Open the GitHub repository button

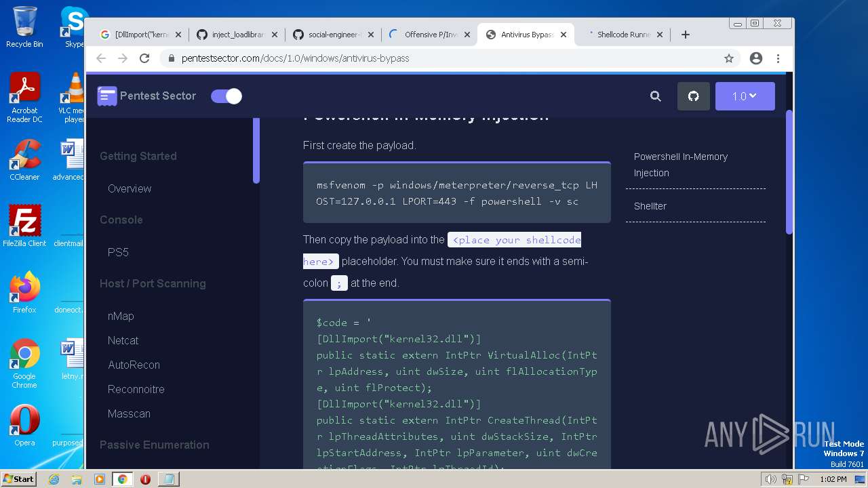click(x=693, y=96)
